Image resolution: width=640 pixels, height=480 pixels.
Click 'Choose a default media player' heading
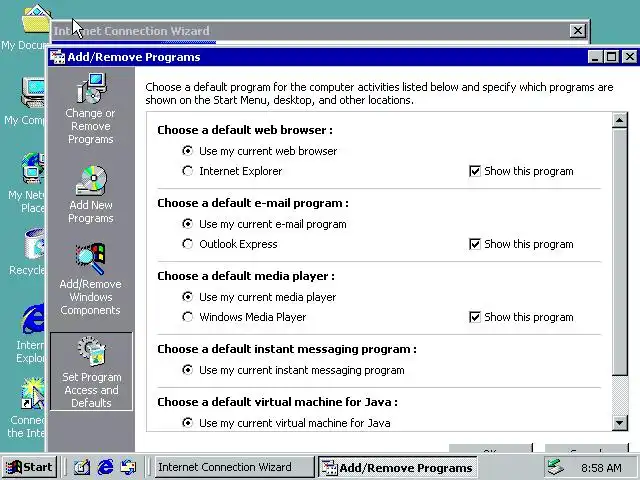pyautogui.click(x=246, y=276)
